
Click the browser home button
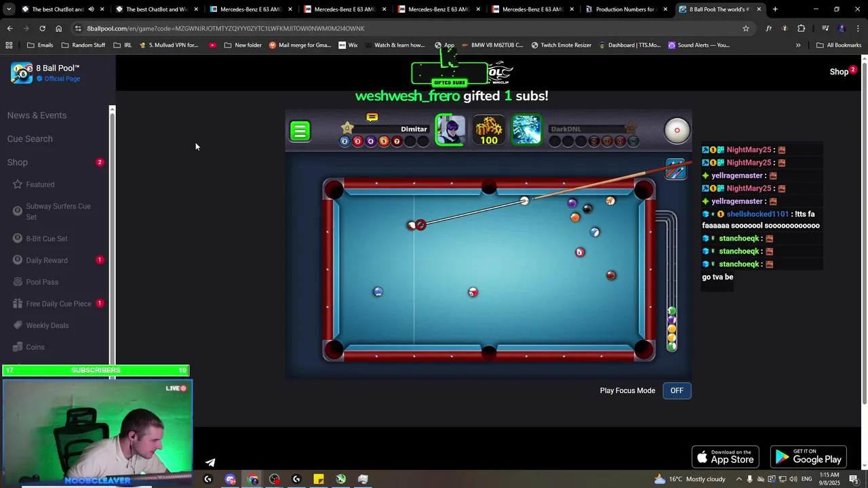click(58, 28)
